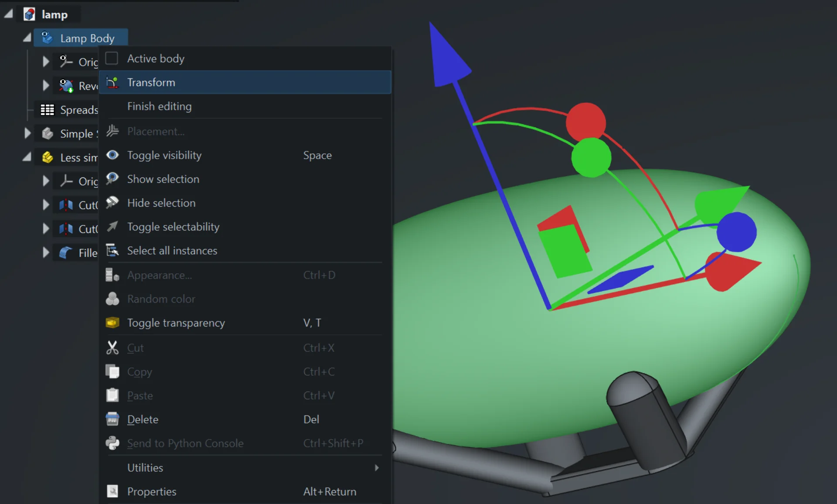Screen dimensions: 837x504
Task: Expand the Simple part tree node
Action: coord(27,133)
